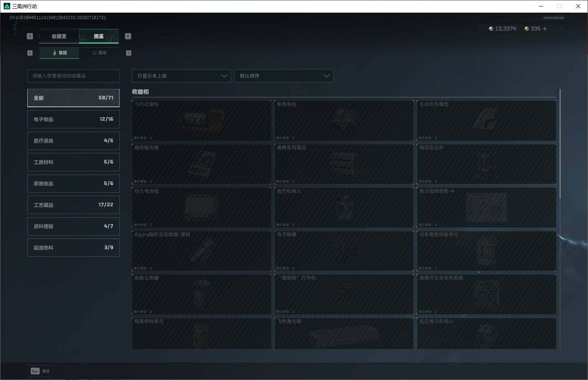Switch to the 图鉴 tab
588x380 pixels.
click(x=99, y=36)
